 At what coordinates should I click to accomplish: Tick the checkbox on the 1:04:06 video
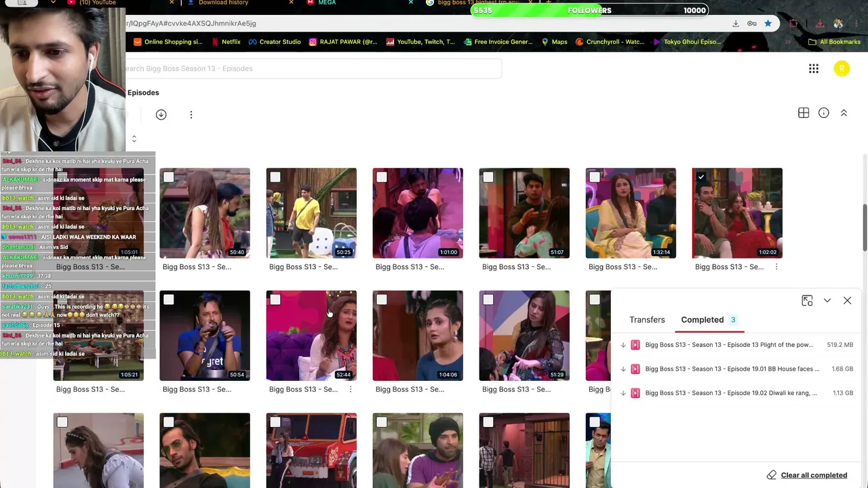382,300
